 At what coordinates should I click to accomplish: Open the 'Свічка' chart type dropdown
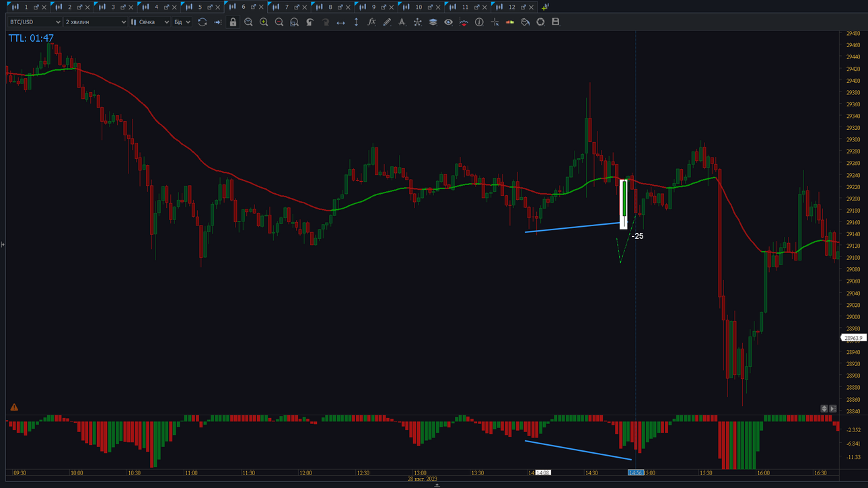[150, 22]
